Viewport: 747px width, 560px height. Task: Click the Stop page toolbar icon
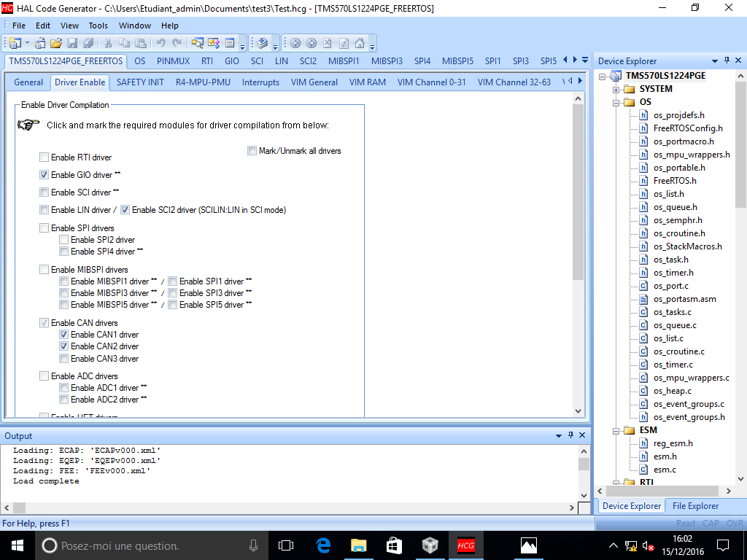click(328, 43)
